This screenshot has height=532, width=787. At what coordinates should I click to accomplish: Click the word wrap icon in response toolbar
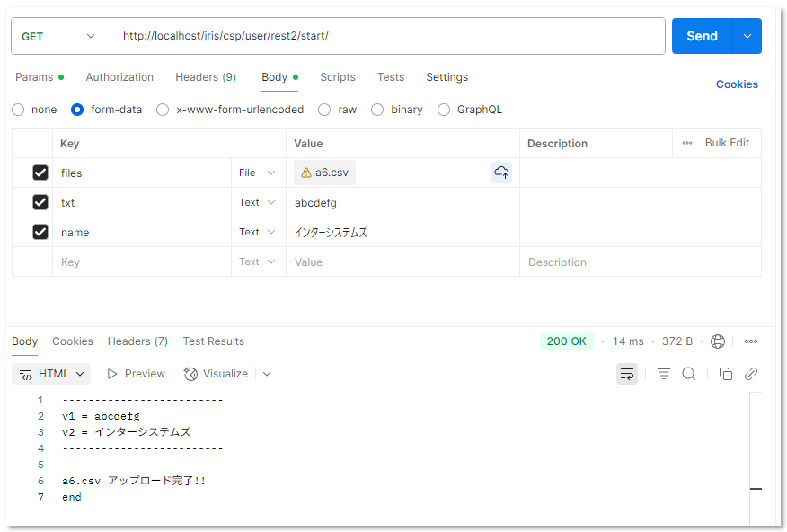point(627,374)
